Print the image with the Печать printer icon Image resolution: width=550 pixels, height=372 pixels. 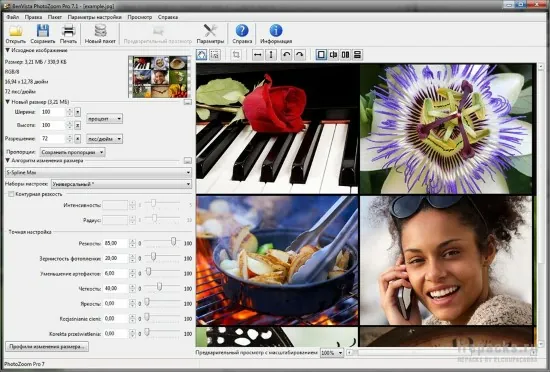(x=68, y=34)
